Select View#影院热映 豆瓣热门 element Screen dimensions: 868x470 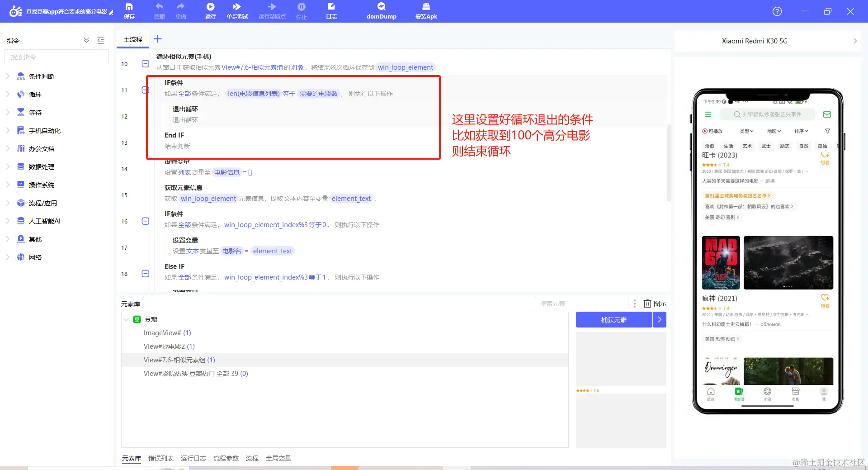pyautogui.click(x=196, y=374)
